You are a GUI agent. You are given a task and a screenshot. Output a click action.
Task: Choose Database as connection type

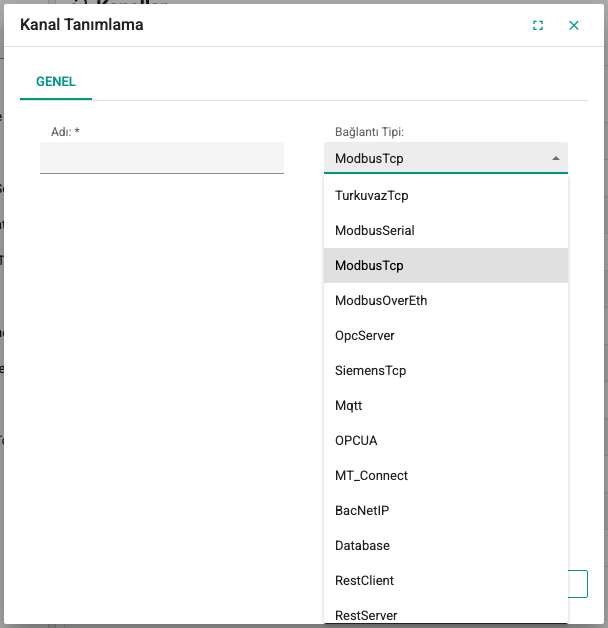(446, 545)
